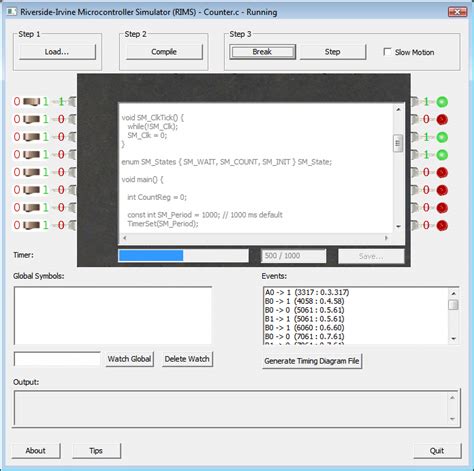
Task: Select event 'B0 -> 0 (5061 : 0.5.61)'
Action: (x=304, y=310)
